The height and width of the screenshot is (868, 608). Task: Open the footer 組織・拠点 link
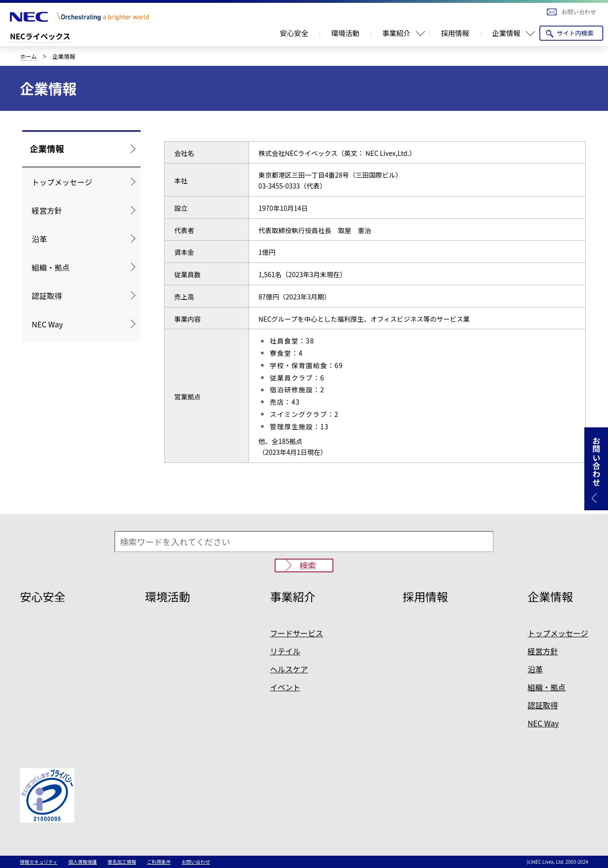click(546, 687)
